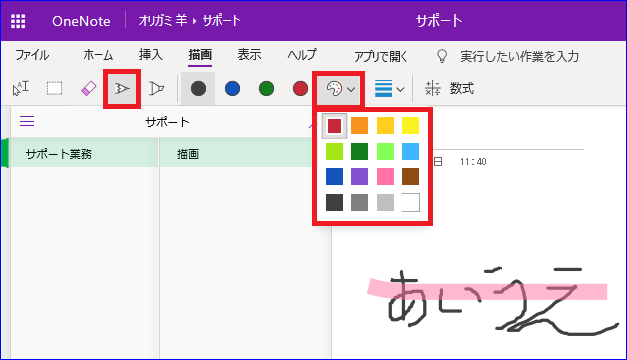Open the ヘルプ tab
627x360 pixels.
[x=302, y=55]
